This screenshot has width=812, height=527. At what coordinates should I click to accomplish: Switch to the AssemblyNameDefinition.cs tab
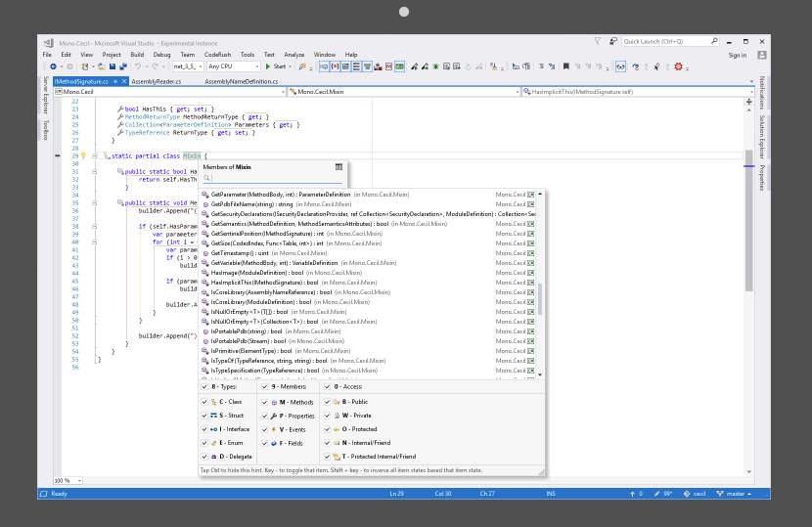[242, 81]
